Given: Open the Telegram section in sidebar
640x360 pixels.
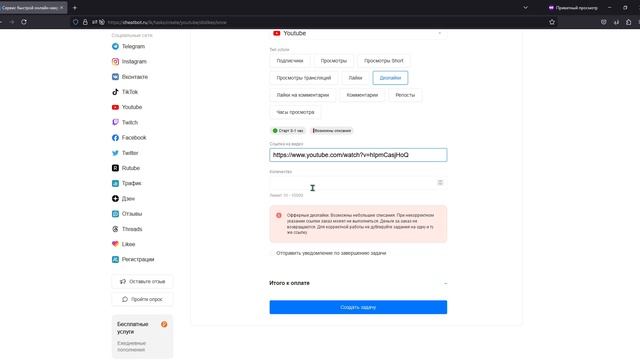Looking at the screenshot, I should click(128, 47).
